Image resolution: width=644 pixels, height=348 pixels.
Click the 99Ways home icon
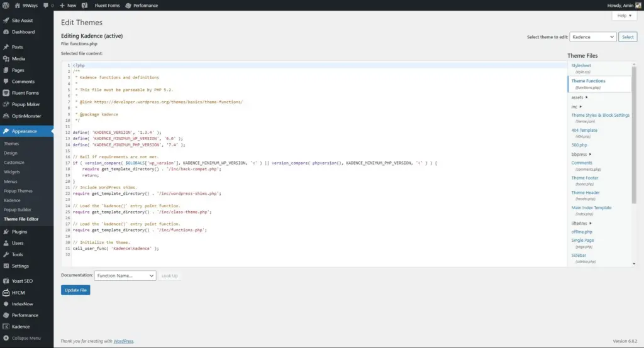[x=17, y=5]
